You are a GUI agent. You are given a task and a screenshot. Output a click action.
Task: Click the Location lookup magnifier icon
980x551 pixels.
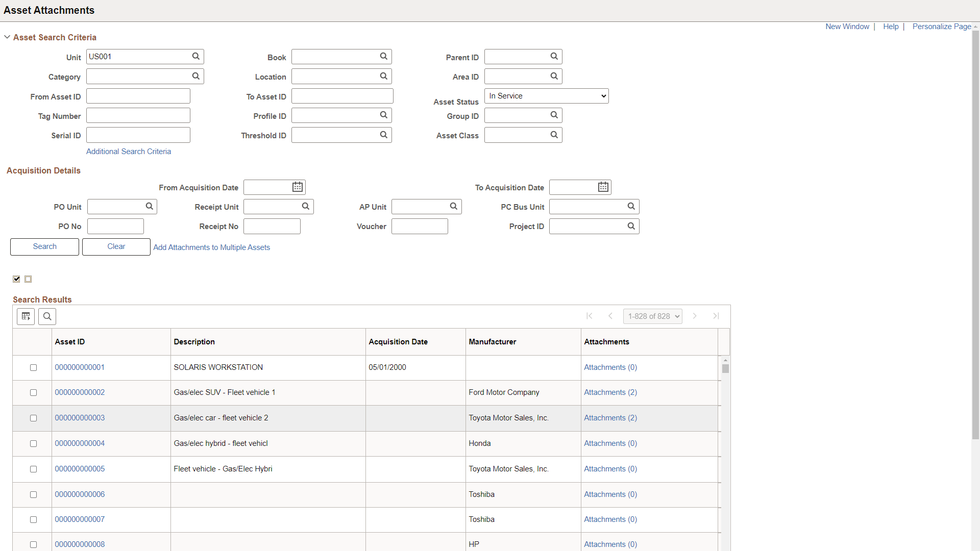tap(383, 77)
